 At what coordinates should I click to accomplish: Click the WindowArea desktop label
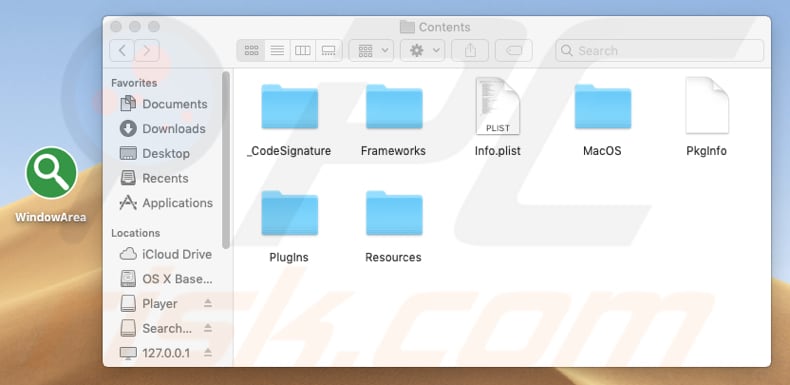coord(51,217)
